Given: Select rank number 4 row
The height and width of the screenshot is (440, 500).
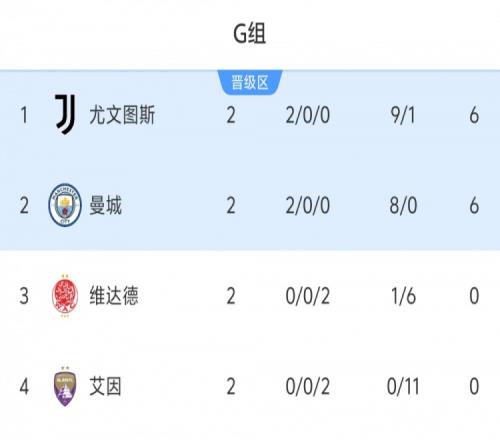Looking at the screenshot, I should [x=250, y=386].
